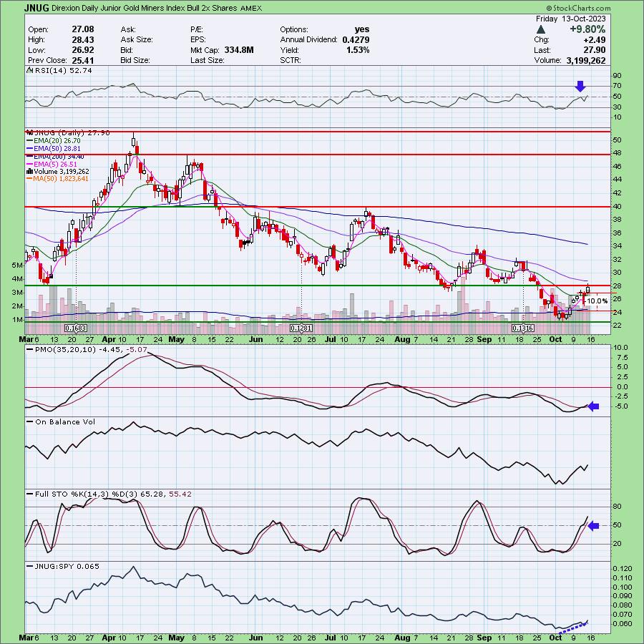644x644 pixels.
Task: Click the Options value yes
Action: [362, 29]
